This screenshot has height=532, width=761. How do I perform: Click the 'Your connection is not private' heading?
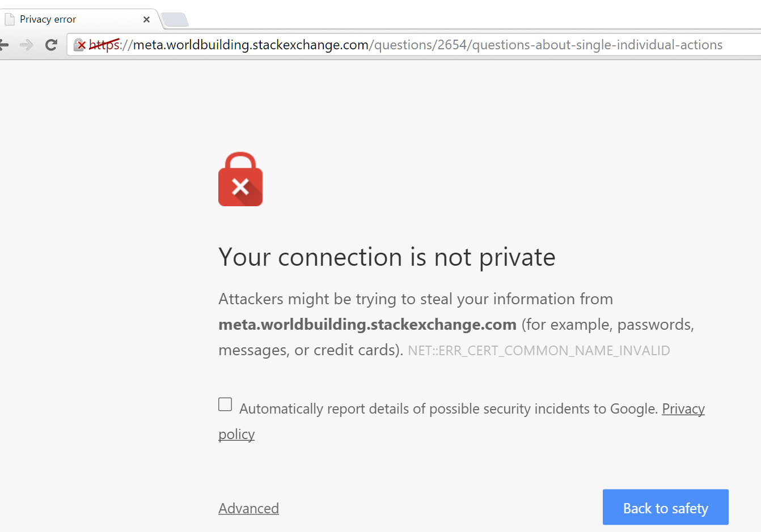pyautogui.click(x=387, y=257)
